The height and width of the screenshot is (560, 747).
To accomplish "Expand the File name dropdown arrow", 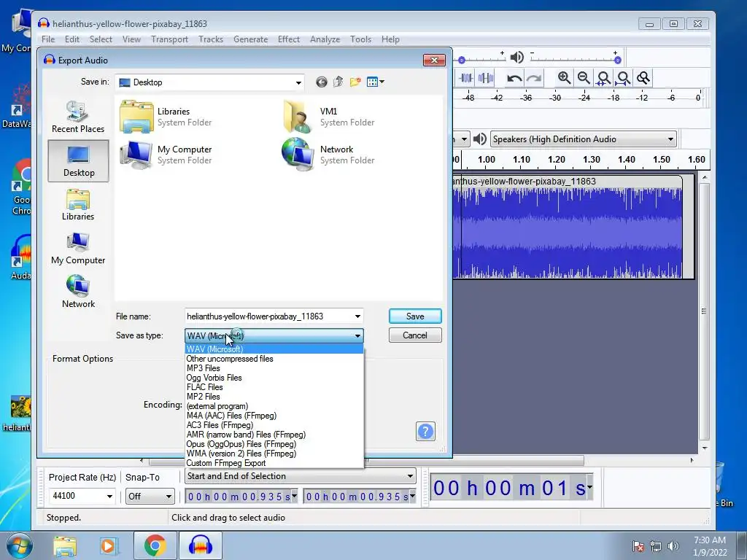I will click(x=357, y=316).
